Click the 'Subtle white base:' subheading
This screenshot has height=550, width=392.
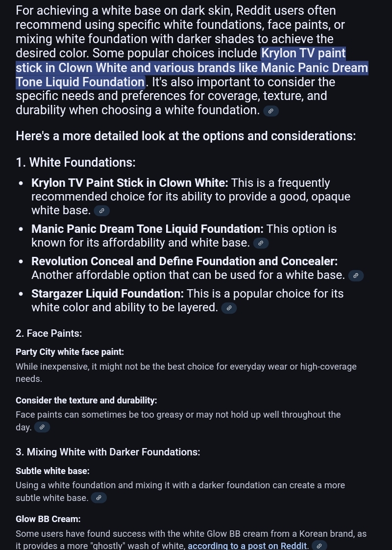(52, 471)
